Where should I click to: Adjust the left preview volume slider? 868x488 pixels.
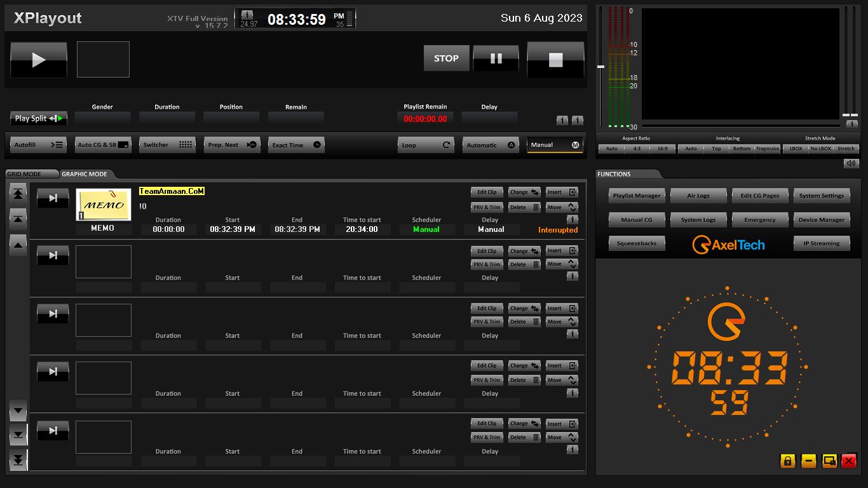point(846,115)
